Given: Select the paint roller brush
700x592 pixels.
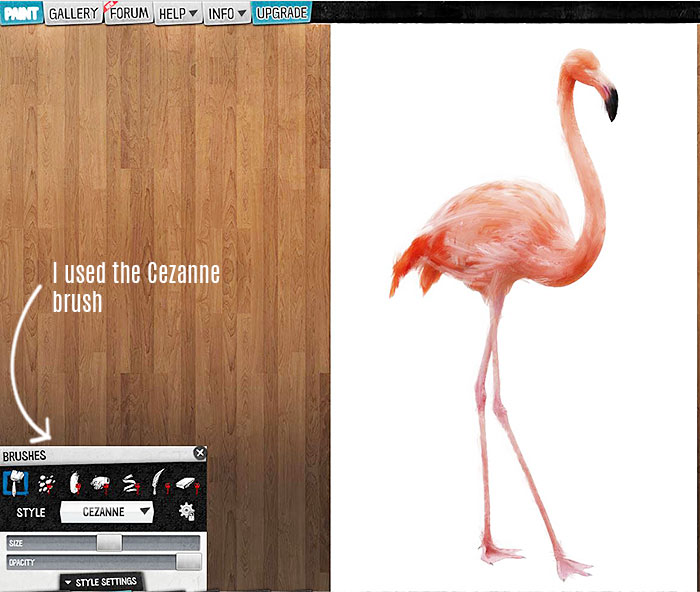Looking at the screenshot, I should coord(101,484).
